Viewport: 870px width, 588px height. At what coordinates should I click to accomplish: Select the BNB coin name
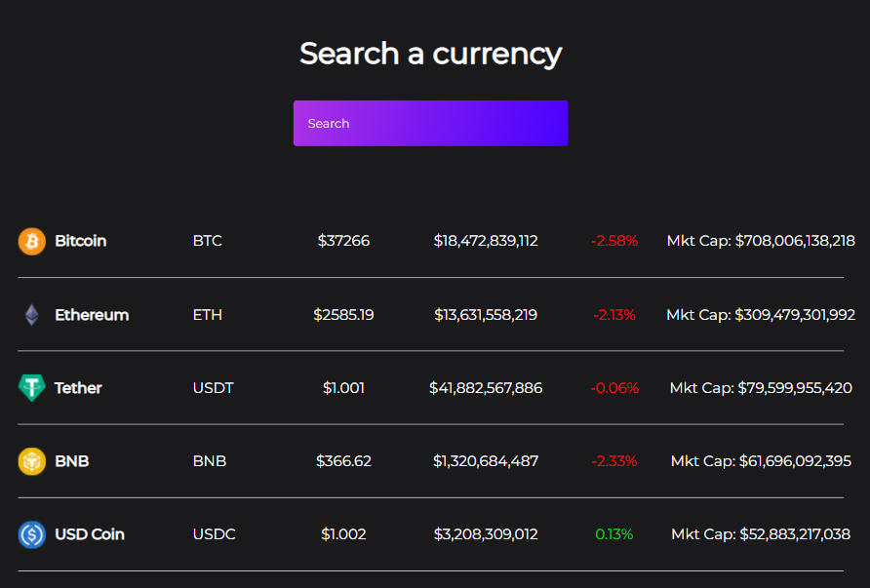72,461
